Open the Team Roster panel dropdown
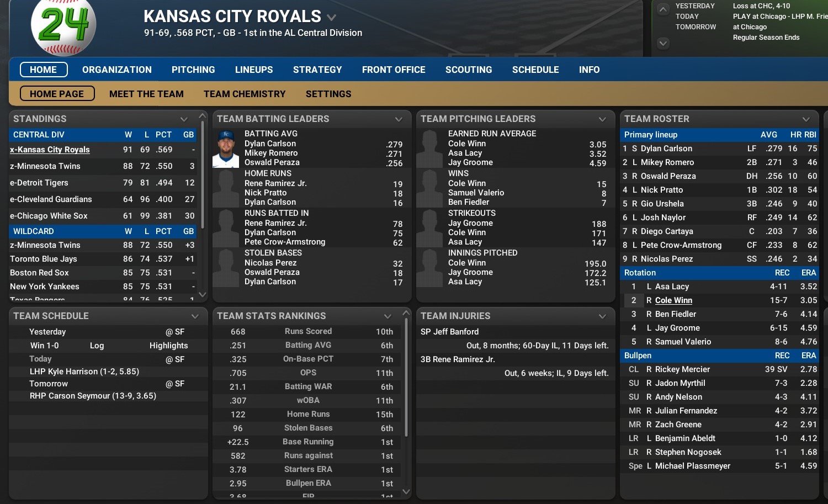The image size is (828, 504). point(806,119)
